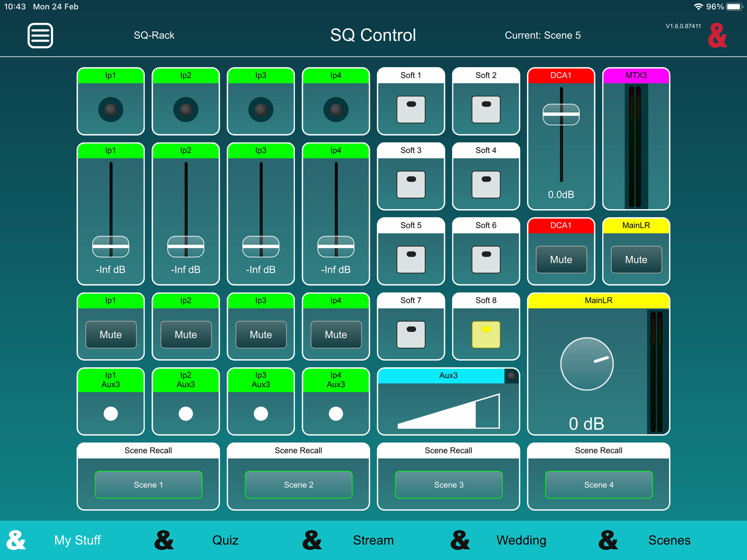Tap the Ip3 fader handle

[x=261, y=247]
